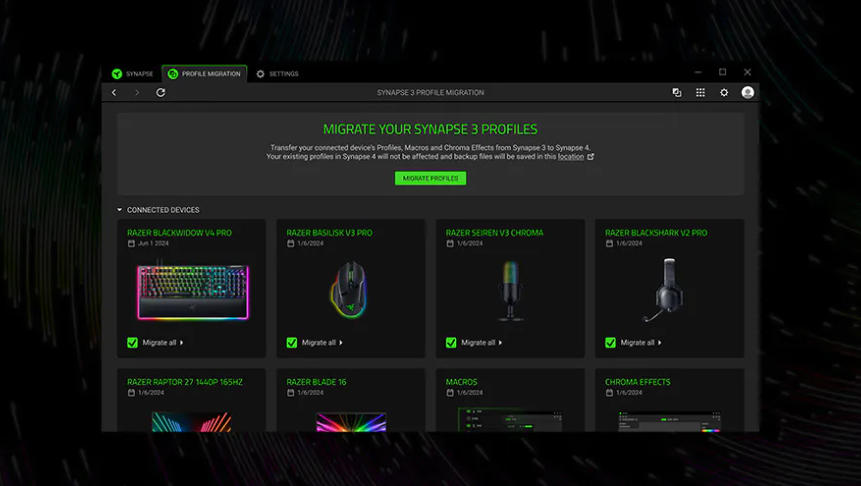Toggle Migrate all checkbox for Seiren V3 Chroma

pyautogui.click(x=452, y=342)
